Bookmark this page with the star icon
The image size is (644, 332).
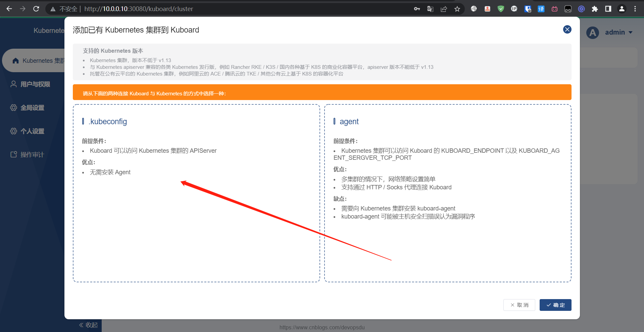[457, 9]
